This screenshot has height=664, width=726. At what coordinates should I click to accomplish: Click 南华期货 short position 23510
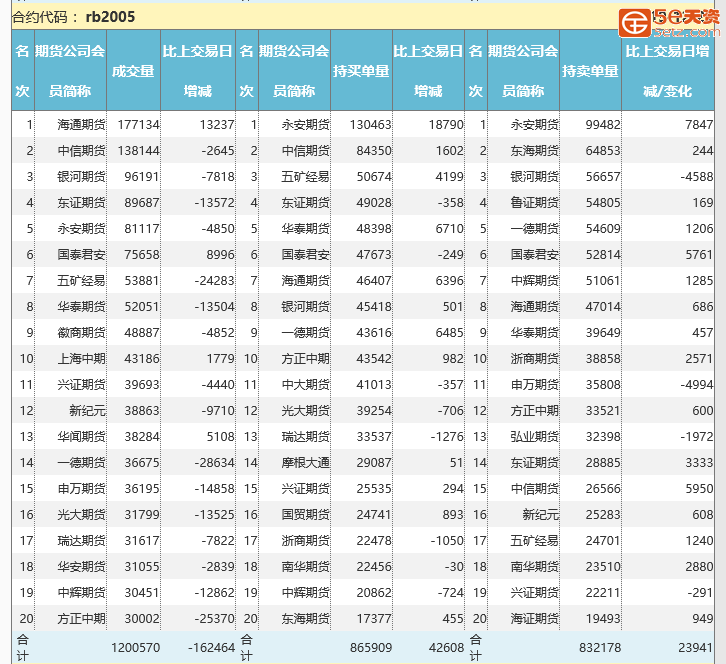pos(603,566)
